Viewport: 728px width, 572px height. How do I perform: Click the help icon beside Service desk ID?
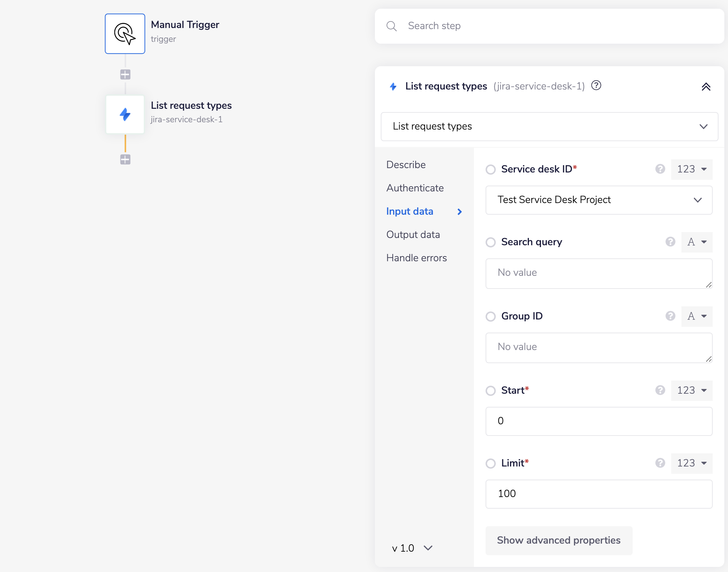(660, 169)
